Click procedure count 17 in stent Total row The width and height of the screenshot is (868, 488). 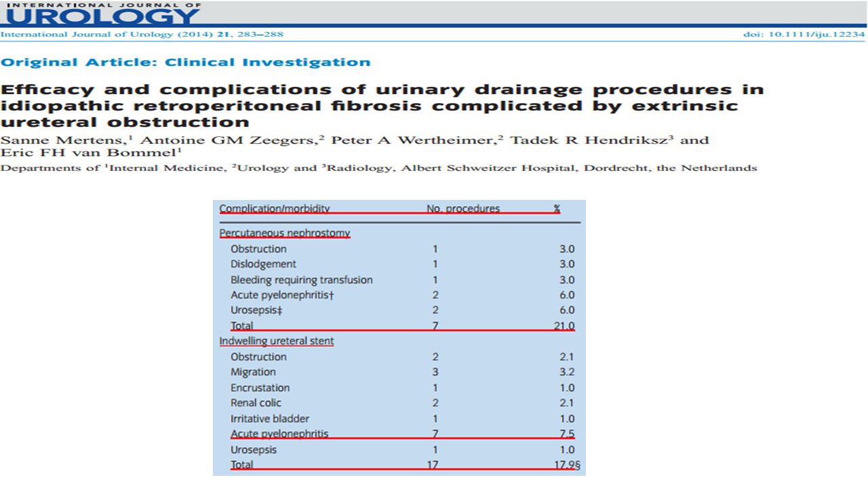[x=433, y=466]
